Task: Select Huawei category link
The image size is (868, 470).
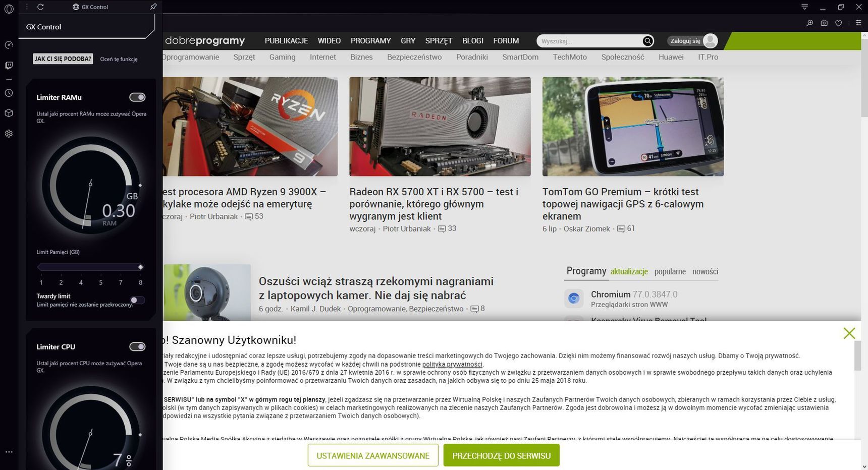Action: click(x=671, y=57)
